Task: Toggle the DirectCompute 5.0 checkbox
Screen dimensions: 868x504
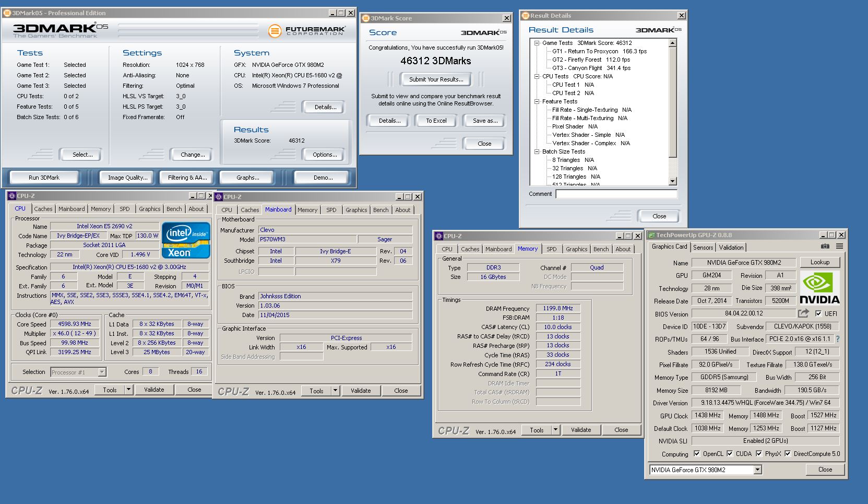Action: point(788,453)
